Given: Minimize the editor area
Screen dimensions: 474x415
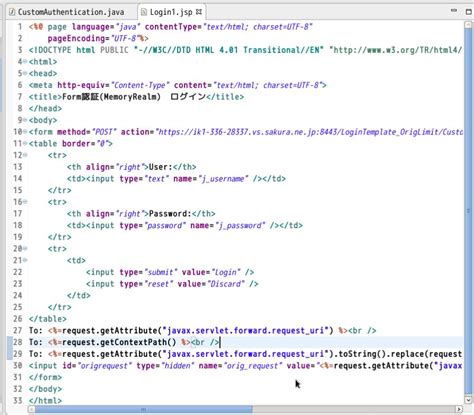Looking at the screenshot, I should click(x=454, y=10).
